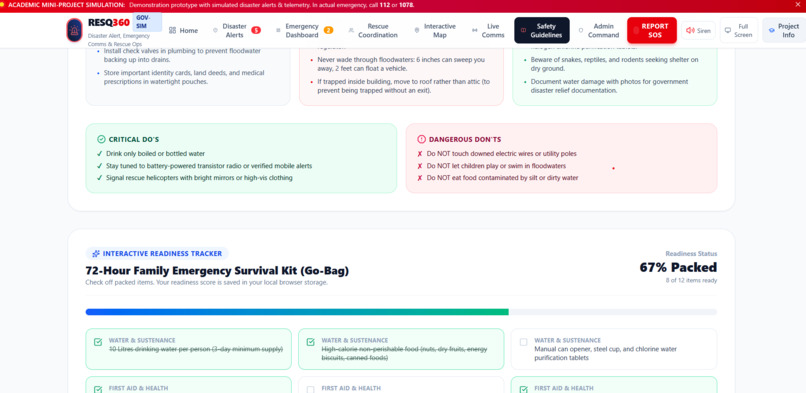Click the Critical Do's check-circle icon
The image size is (806, 393).
[x=101, y=139]
